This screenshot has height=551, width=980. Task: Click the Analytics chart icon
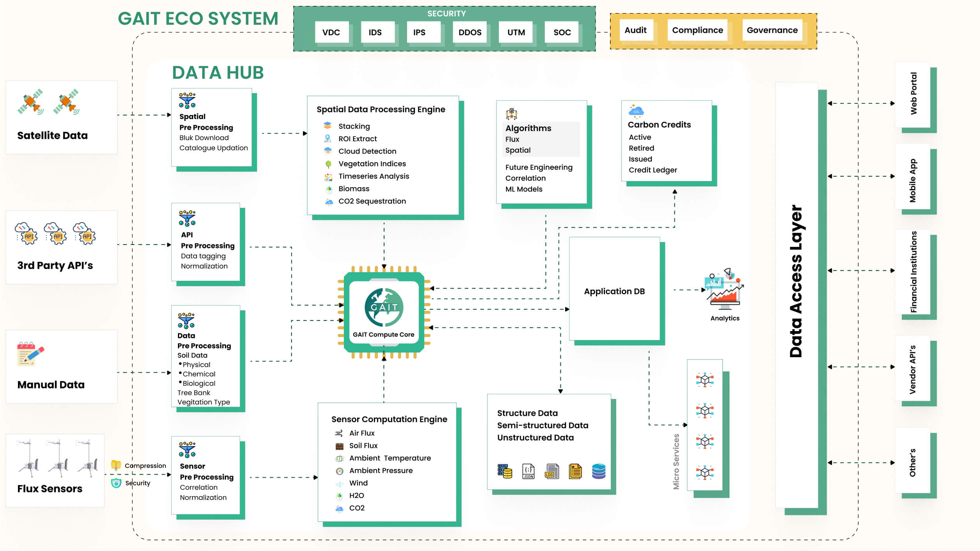[724, 289]
